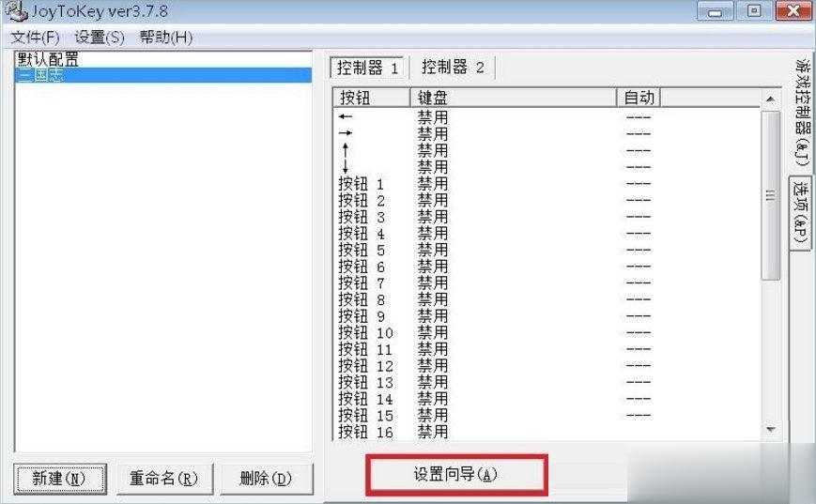
Task: Click the 删除(D) button
Action: coord(266,478)
